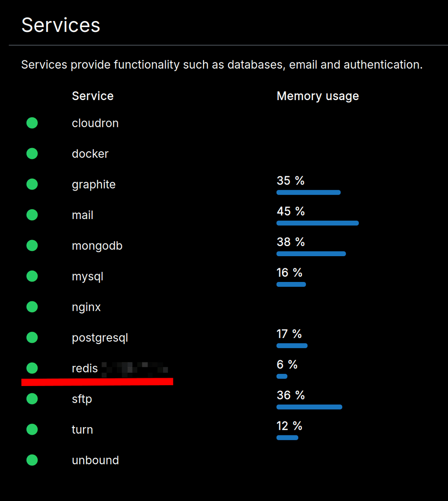This screenshot has height=501, width=448.
Task: Click the sftp memory usage bar
Action: (309, 407)
